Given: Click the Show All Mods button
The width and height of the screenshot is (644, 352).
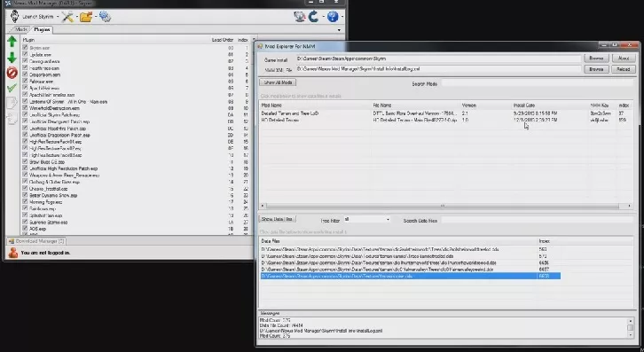Looking at the screenshot, I should 278,82.
